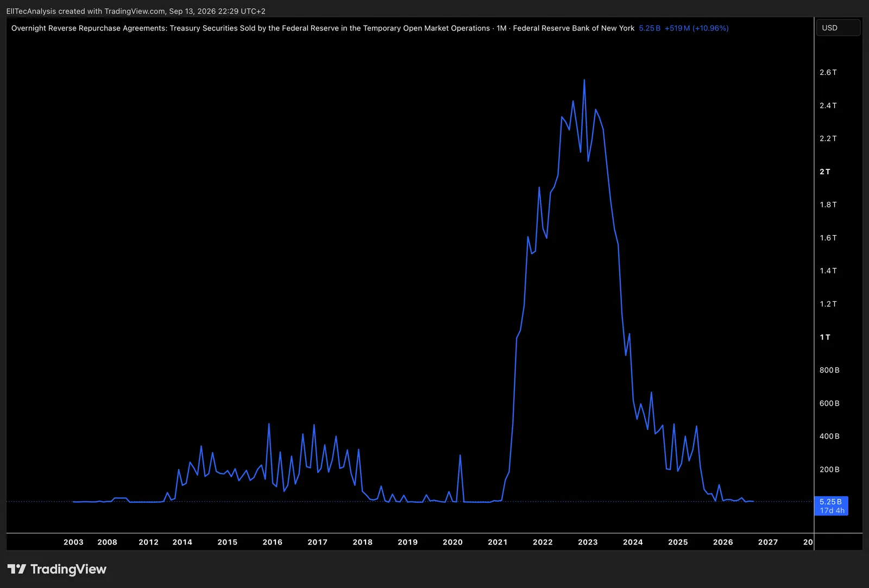
Task: Click the TradingView logo
Action: pos(57,569)
